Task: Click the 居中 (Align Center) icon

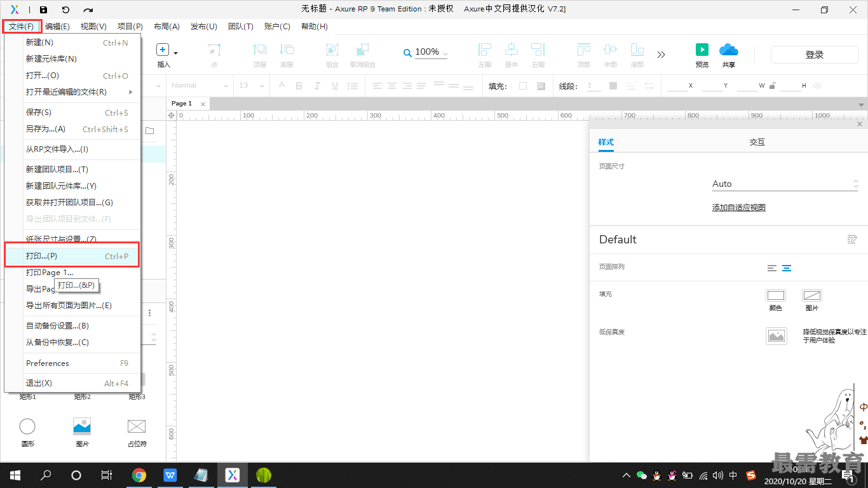Action: (512, 50)
